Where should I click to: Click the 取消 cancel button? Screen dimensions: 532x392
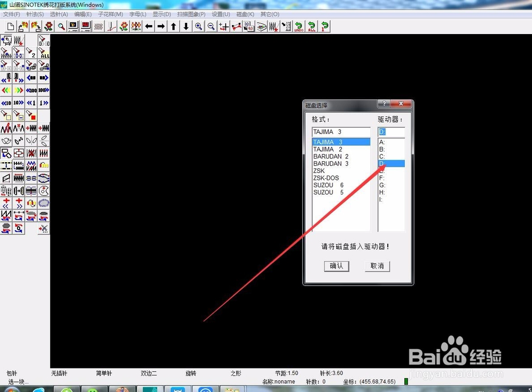point(377,266)
